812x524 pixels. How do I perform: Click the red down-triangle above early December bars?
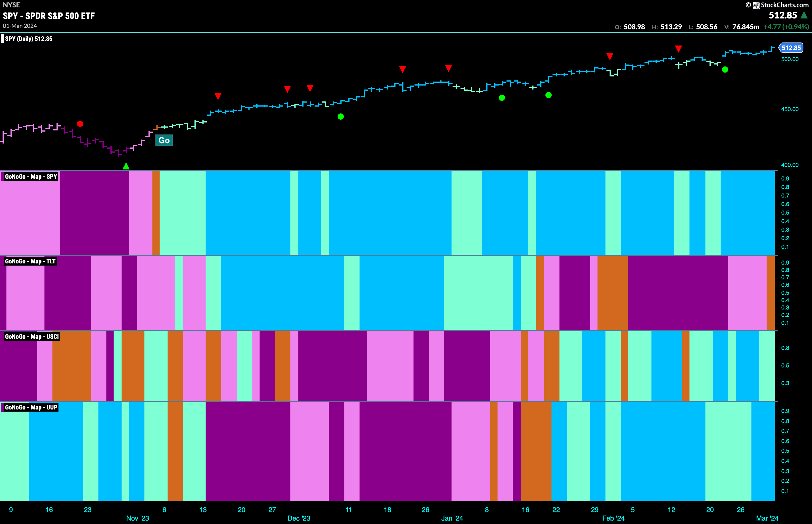310,88
